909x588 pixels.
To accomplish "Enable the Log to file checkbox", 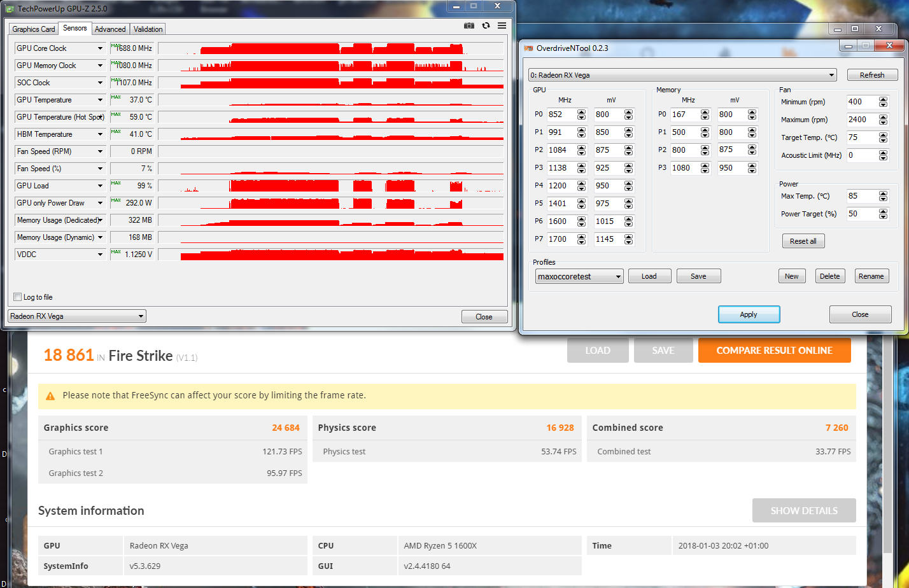I will tap(18, 297).
